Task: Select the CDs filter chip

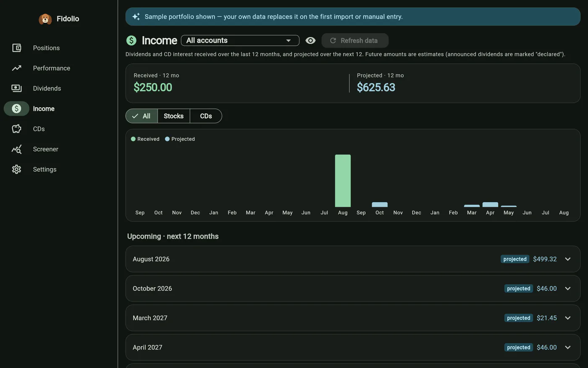Action: [206, 116]
